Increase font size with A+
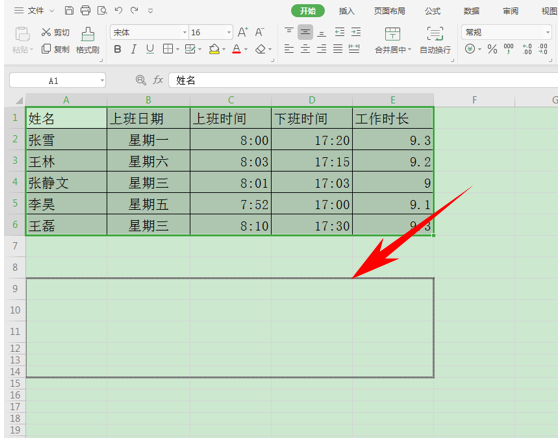The height and width of the screenshot is (438, 559). [x=242, y=32]
